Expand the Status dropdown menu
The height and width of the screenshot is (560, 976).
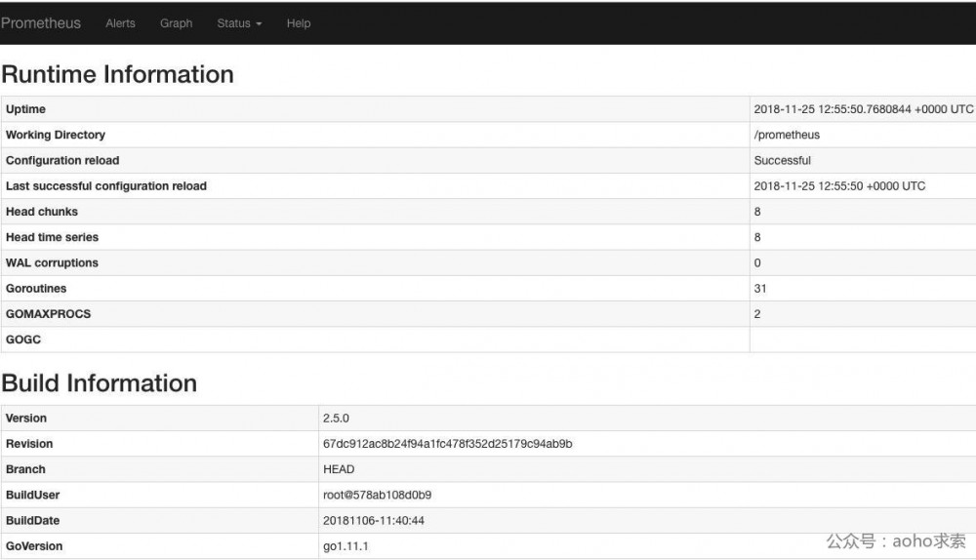[x=239, y=23]
